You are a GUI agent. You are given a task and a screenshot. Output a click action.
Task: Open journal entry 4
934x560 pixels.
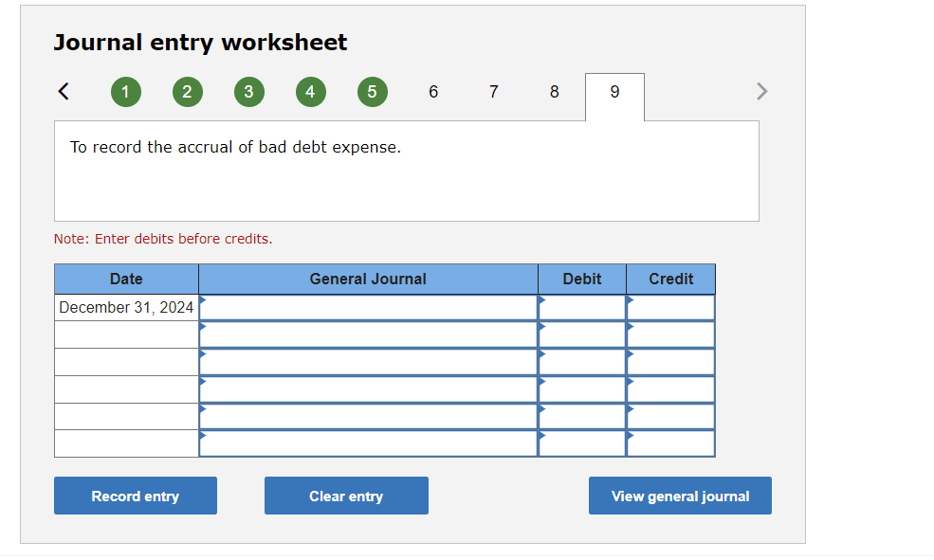(311, 92)
